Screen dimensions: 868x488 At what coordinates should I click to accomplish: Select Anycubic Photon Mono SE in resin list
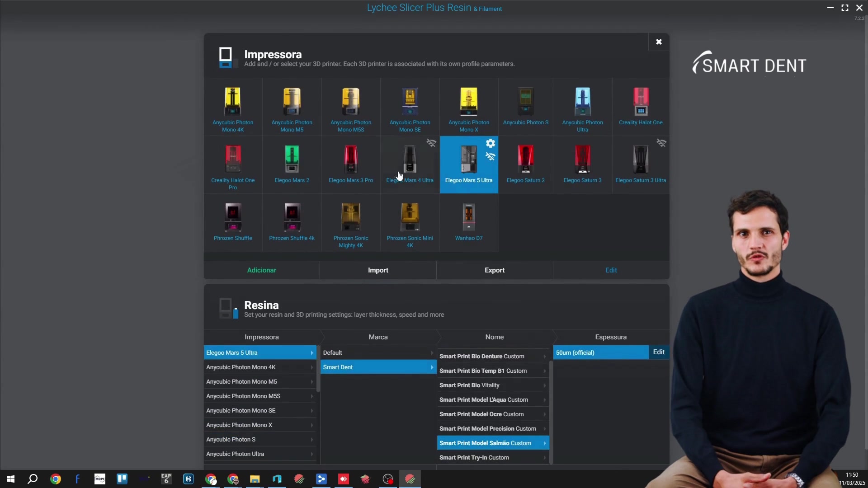[260, 411]
